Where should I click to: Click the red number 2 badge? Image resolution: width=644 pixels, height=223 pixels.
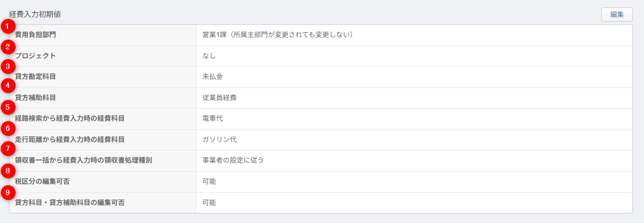[x=7, y=47]
